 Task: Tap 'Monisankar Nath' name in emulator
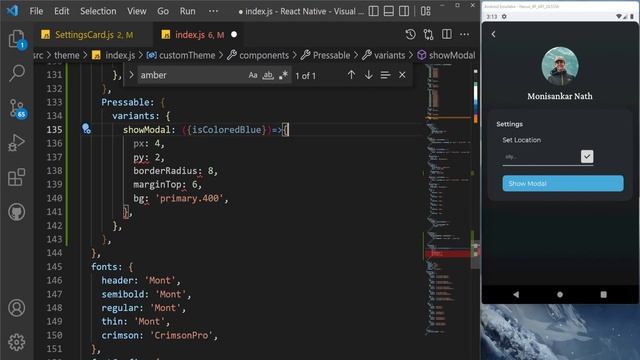(560, 96)
